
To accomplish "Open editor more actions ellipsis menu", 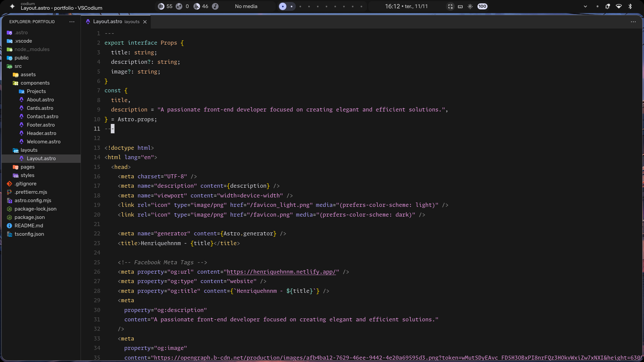I will [633, 22].
